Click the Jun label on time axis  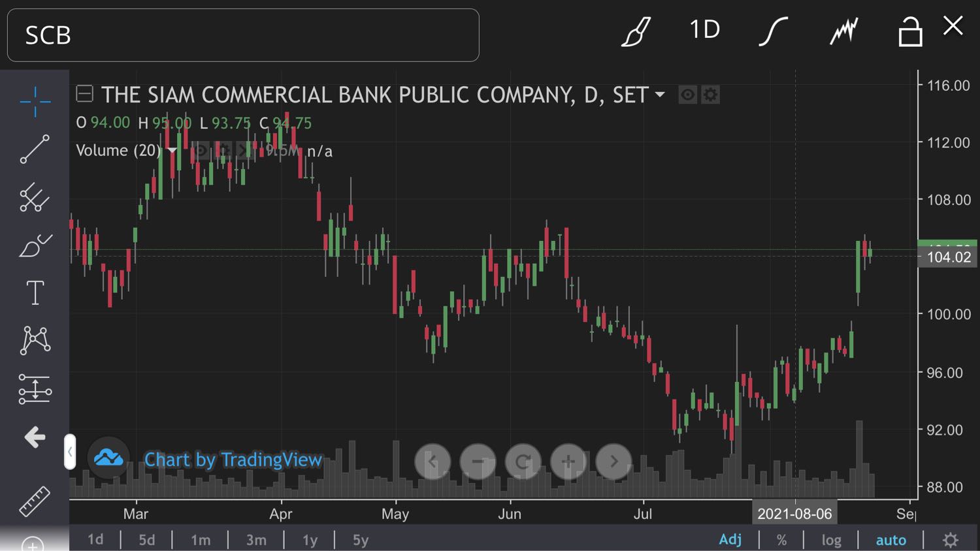(x=510, y=514)
